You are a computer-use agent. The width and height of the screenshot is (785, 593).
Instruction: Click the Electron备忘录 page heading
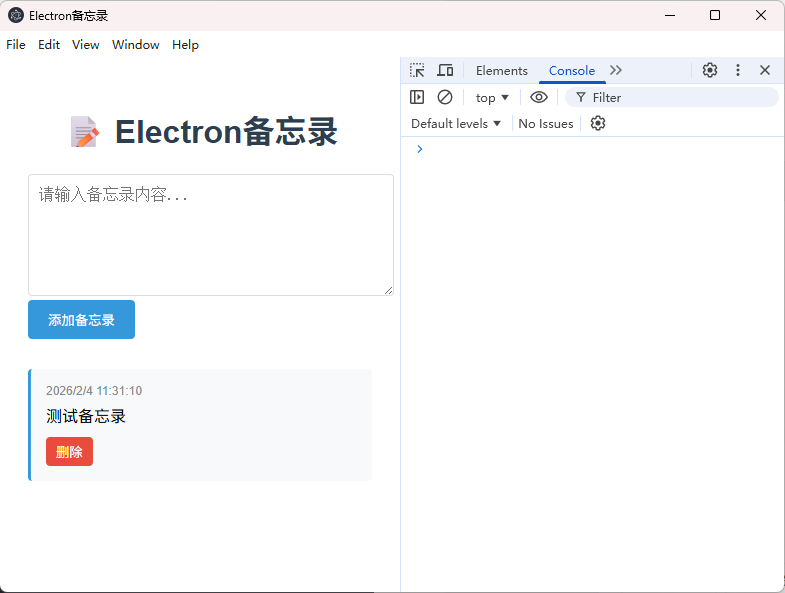226,132
